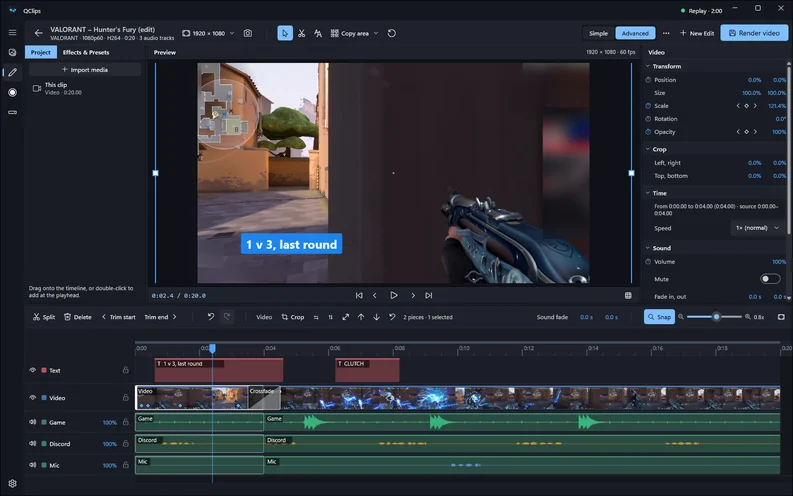Image resolution: width=793 pixels, height=496 pixels.
Task: Undo the last timeline action
Action: 211,317
